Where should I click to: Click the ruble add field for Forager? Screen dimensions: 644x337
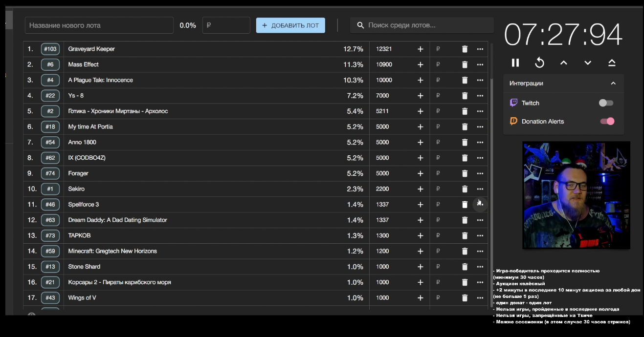click(x=444, y=173)
